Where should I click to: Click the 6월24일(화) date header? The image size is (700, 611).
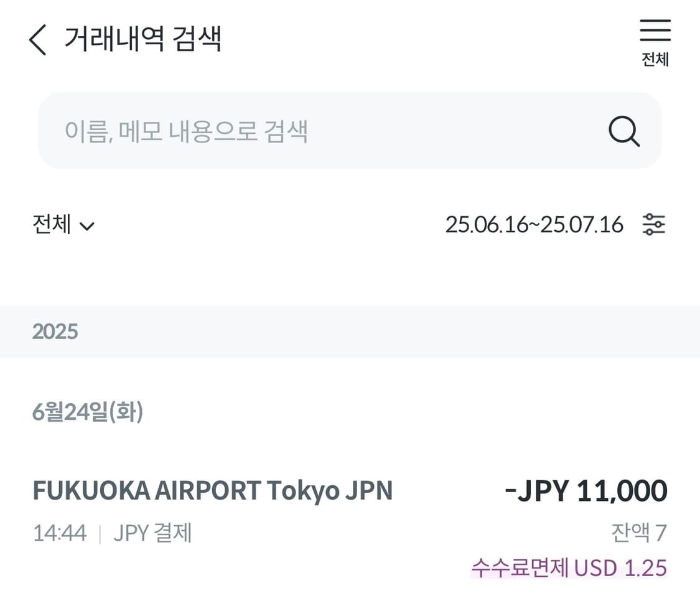(87, 411)
